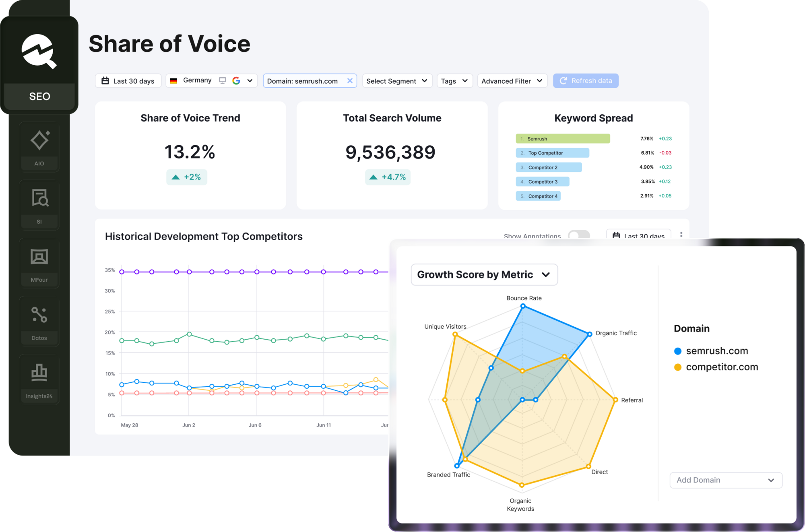Click the Germany flag icon
Screen dimensions: 805x532
pyautogui.click(x=173, y=80)
